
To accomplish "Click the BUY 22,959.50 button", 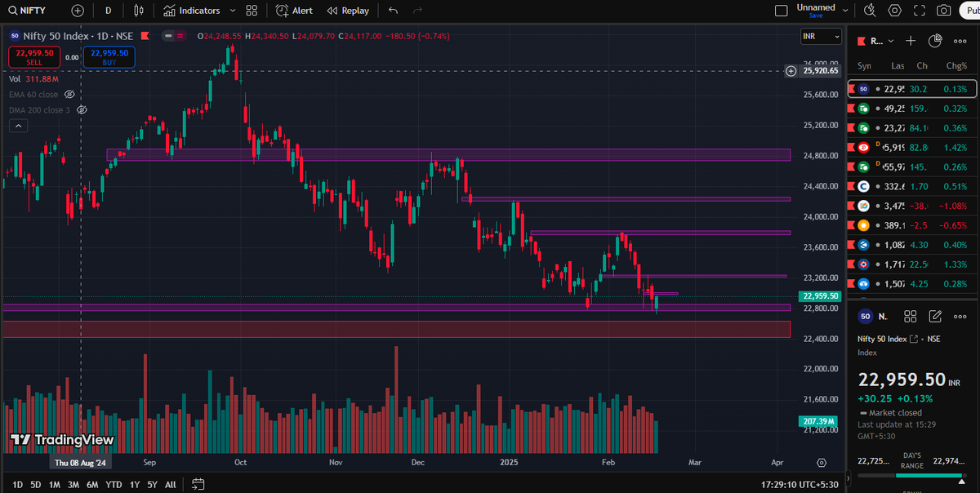I will pyautogui.click(x=109, y=57).
